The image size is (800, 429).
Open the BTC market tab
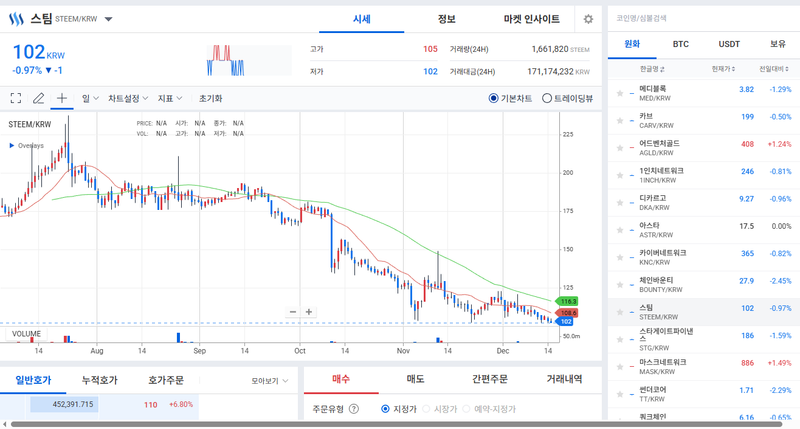[x=681, y=44]
